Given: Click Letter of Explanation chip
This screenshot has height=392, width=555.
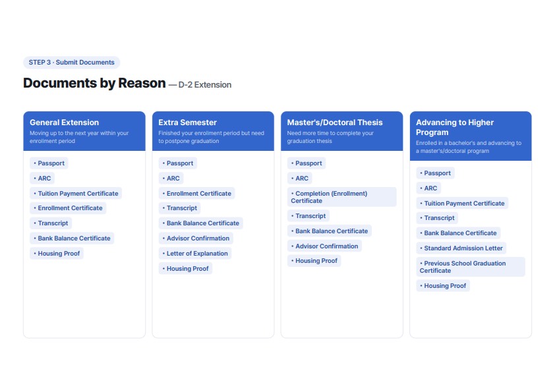Looking at the screenshot, I should 195,253.
